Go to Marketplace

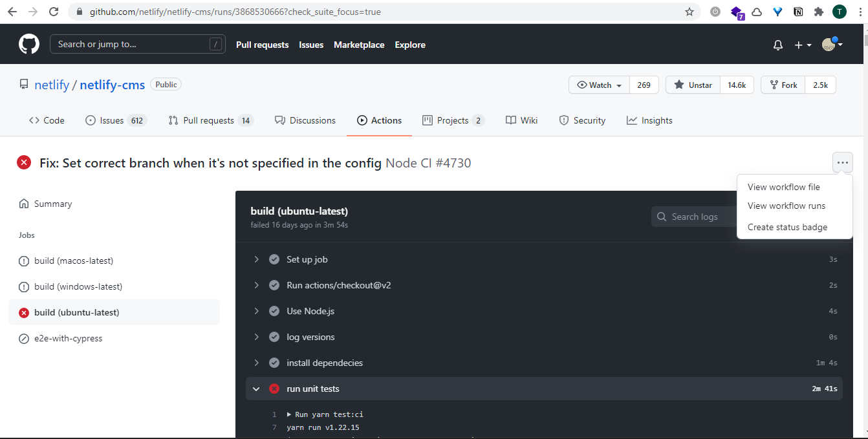(x=359, y=45)
